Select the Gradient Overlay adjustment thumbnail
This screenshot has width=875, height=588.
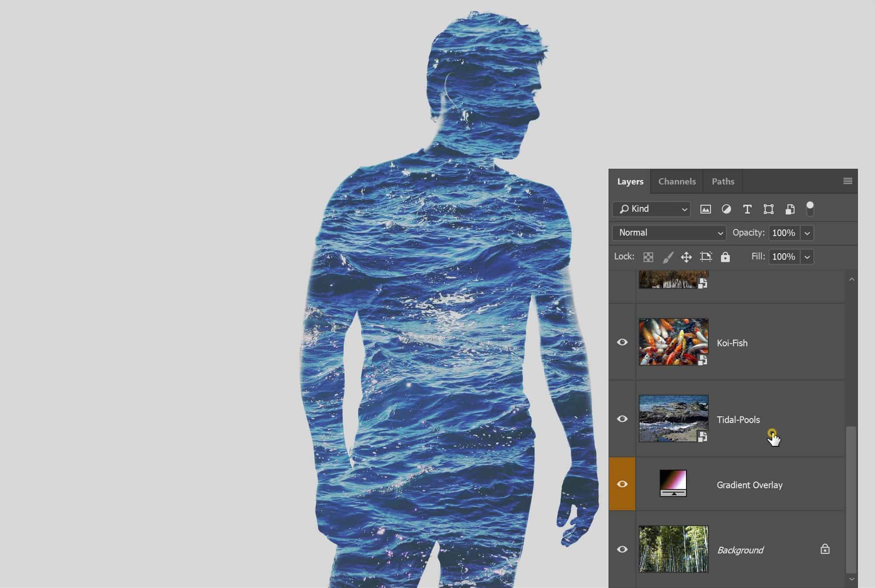tap(673, 484)
